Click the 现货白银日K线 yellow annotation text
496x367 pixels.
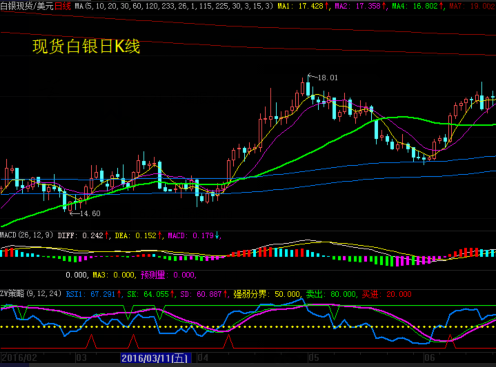pyautogui.click(x=86, y=46)
